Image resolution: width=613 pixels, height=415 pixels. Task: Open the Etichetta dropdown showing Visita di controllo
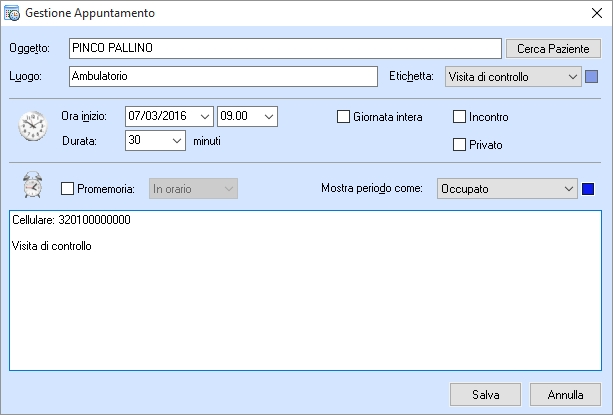513,77
